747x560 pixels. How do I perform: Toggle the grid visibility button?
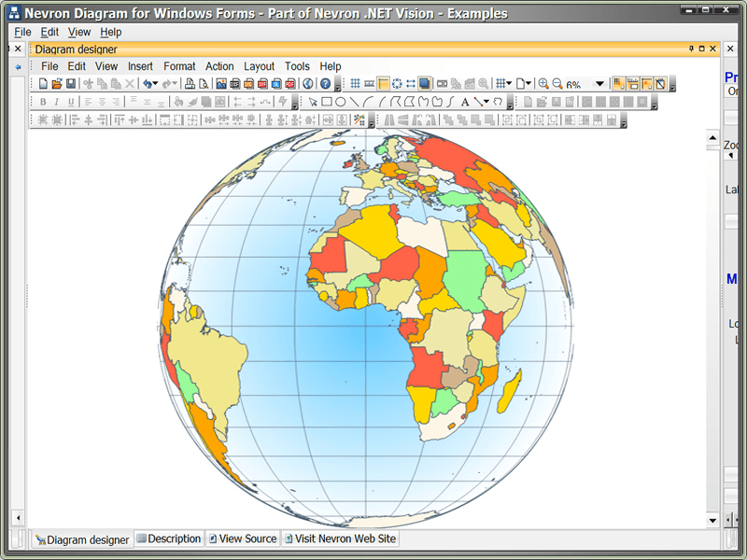[x=355, y=84]
